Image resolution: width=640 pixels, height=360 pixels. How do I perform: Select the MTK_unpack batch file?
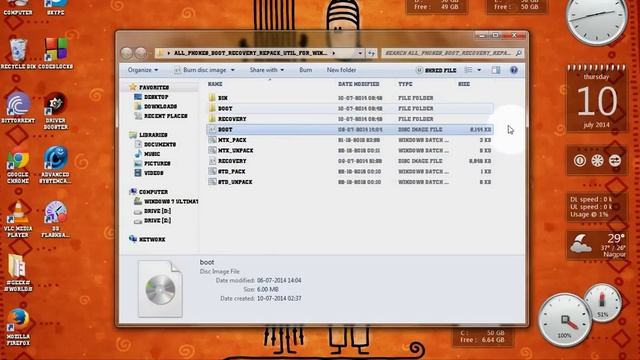pyautogui.click(x=350, y=151)
